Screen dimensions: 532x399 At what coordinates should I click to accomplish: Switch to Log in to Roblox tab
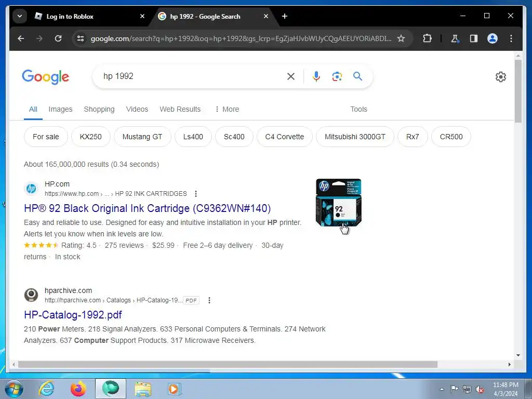click(x=70, y=16)
